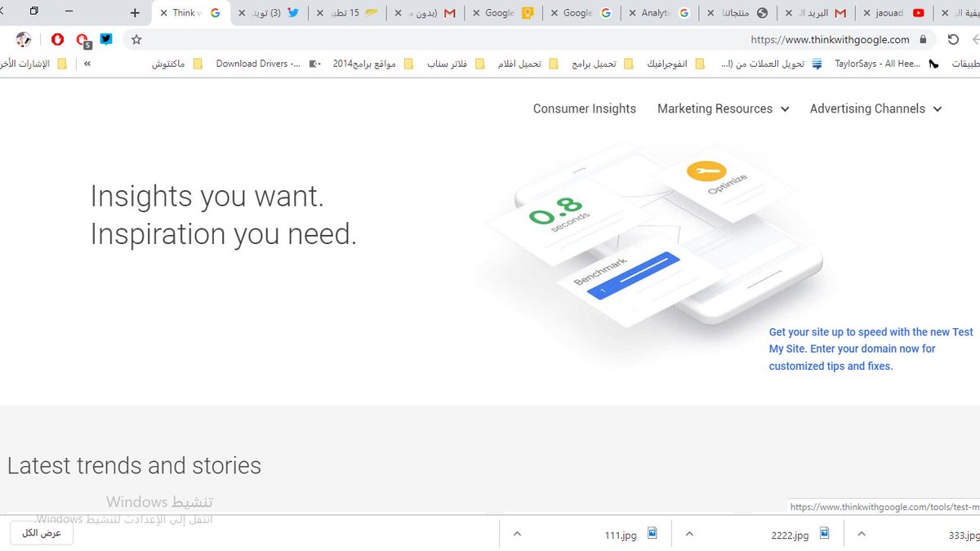This screenshot has width=980, height=551.
Task: Click the lock icon in address bar
Action: tap(924, 39)
